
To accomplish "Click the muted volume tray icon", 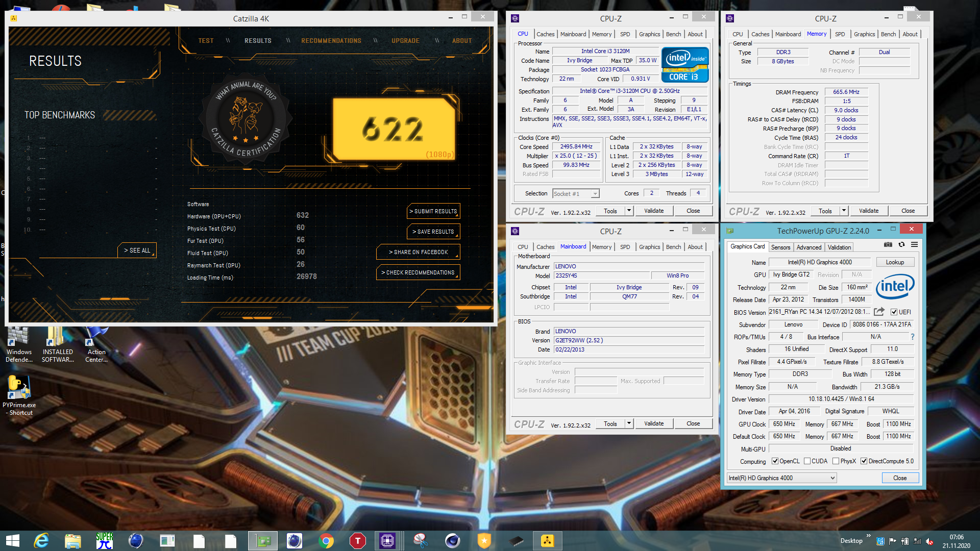I will coord(929,541).
